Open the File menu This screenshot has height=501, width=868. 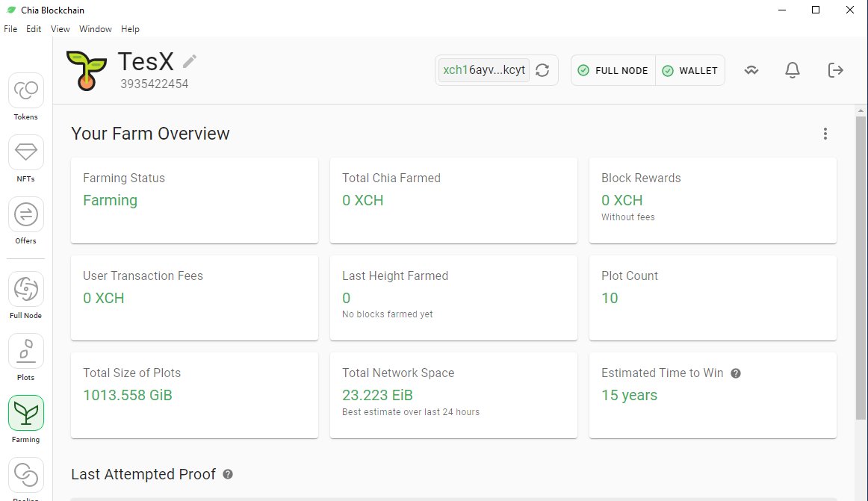(10, 29)
